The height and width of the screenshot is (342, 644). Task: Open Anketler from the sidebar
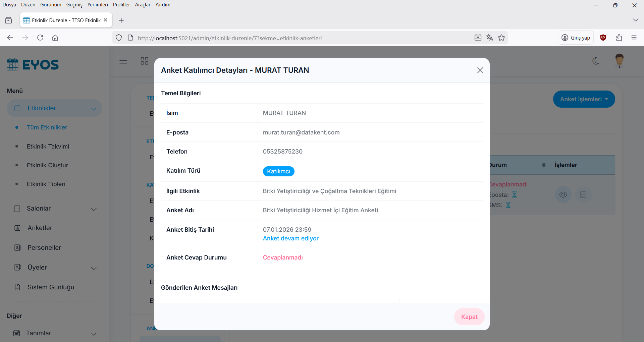click(40, 228)
